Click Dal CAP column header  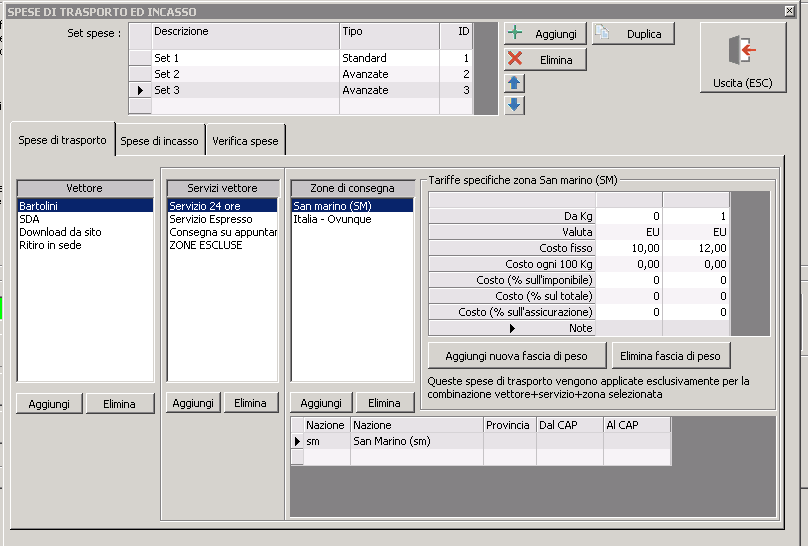[570, 425]
